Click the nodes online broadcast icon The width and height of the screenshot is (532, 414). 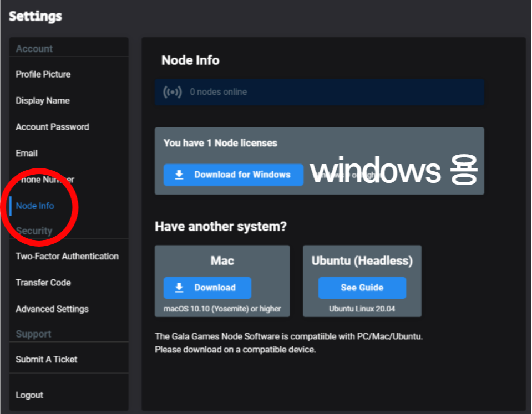point(173,92)
